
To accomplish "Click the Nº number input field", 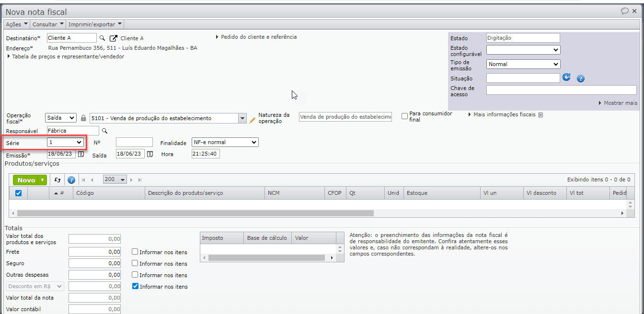I will pos(134,142).
